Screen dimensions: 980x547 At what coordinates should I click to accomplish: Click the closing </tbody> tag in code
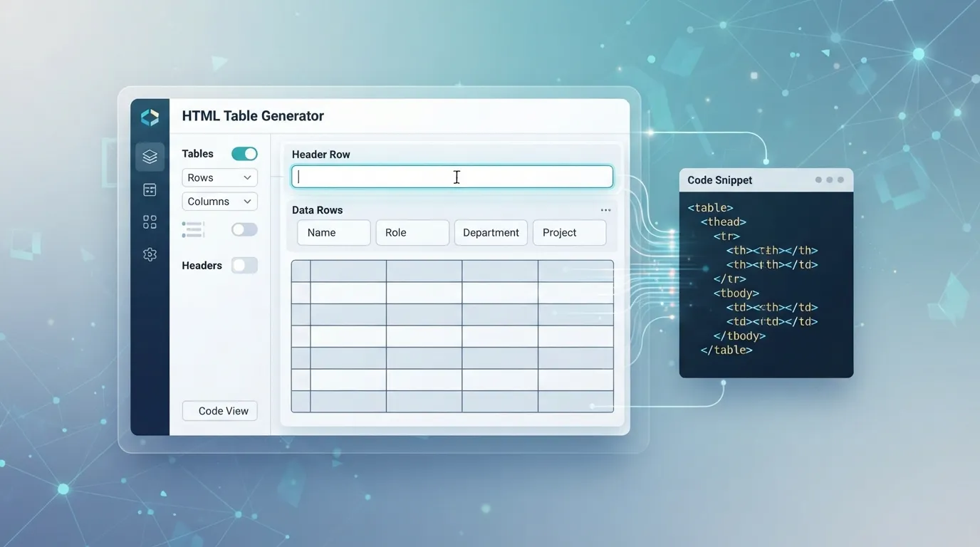(739, 336)
